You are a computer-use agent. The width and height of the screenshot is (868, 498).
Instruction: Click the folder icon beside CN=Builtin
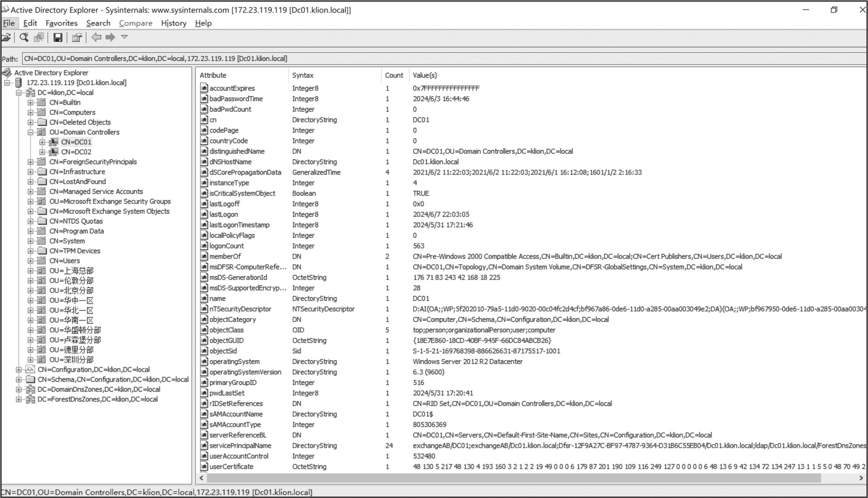42,102
